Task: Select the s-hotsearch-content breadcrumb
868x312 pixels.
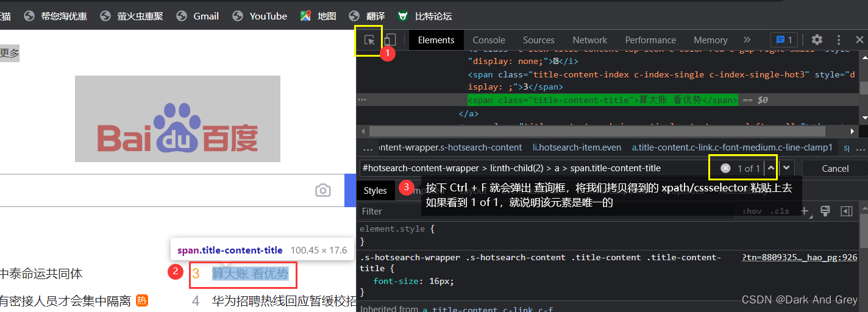Action: click(451, 147)
